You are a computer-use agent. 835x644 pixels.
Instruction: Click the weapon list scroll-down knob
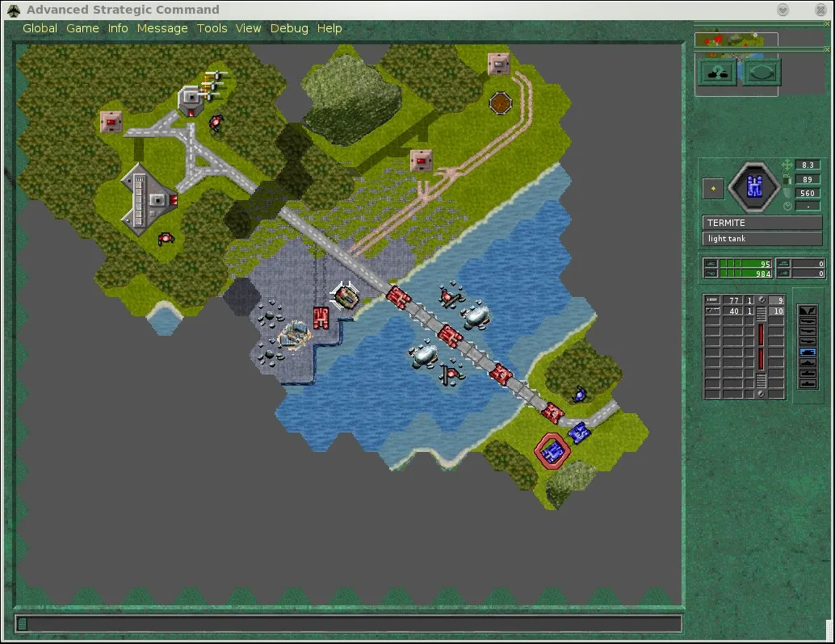(x=762, y=394)
